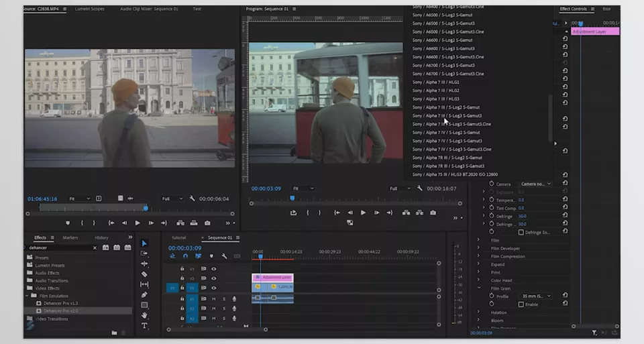
Task: Select the Type tool
Action: 144,325
